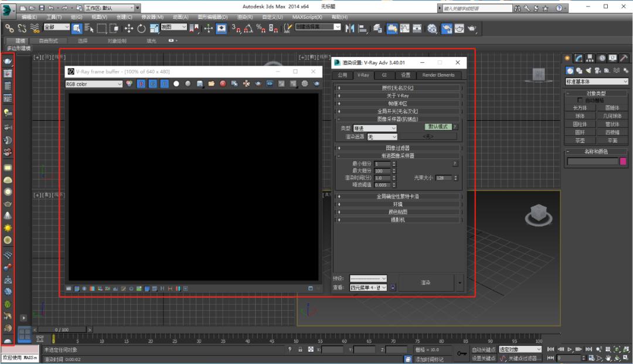Select the Snaps Toggle magnet icon

tap(239, 28)
